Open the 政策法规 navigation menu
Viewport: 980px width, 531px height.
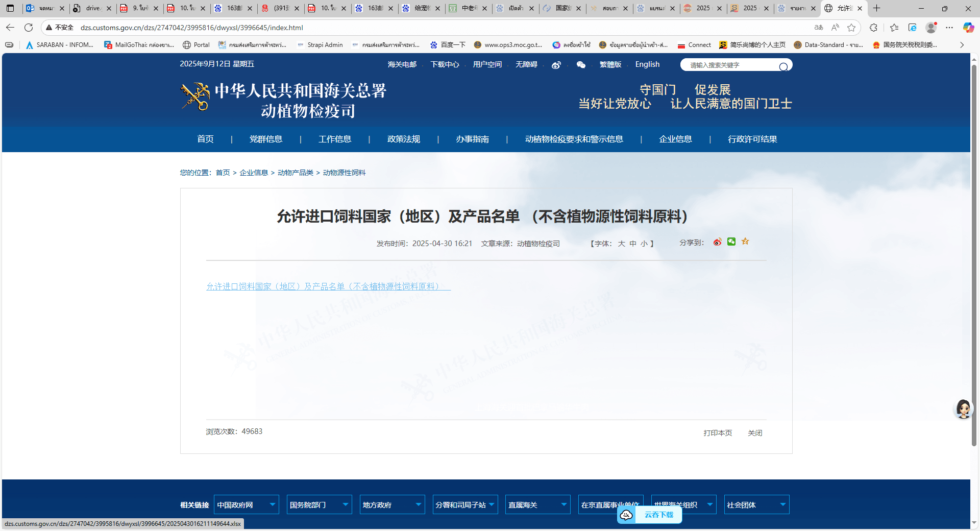point(403,139)
